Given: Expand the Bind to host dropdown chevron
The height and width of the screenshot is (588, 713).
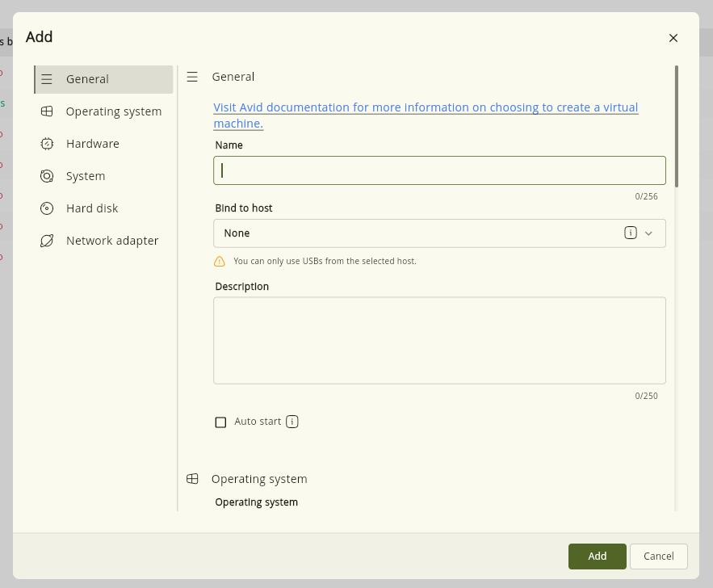Looking at the screenshot, I should click(x=649, y=233).
